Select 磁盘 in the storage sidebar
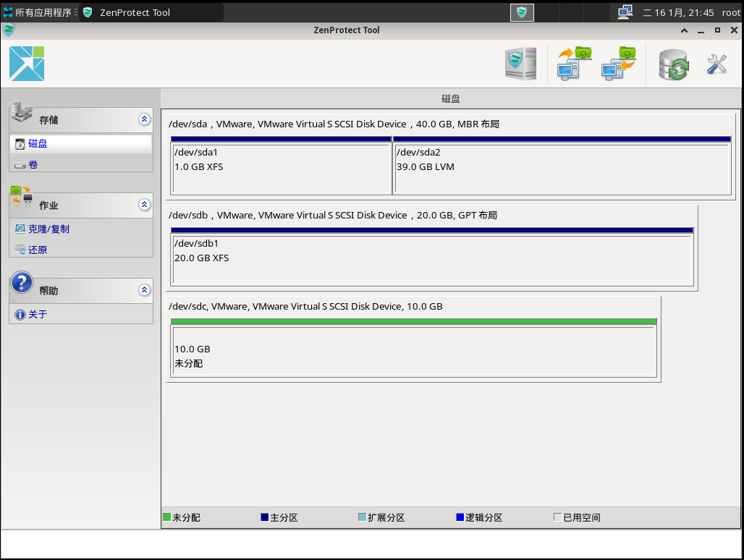 (38, 144)
